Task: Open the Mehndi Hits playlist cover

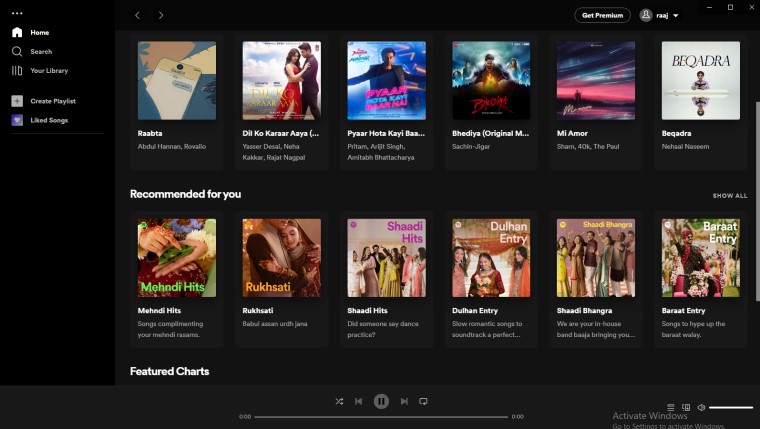Action: click(177, 258)
